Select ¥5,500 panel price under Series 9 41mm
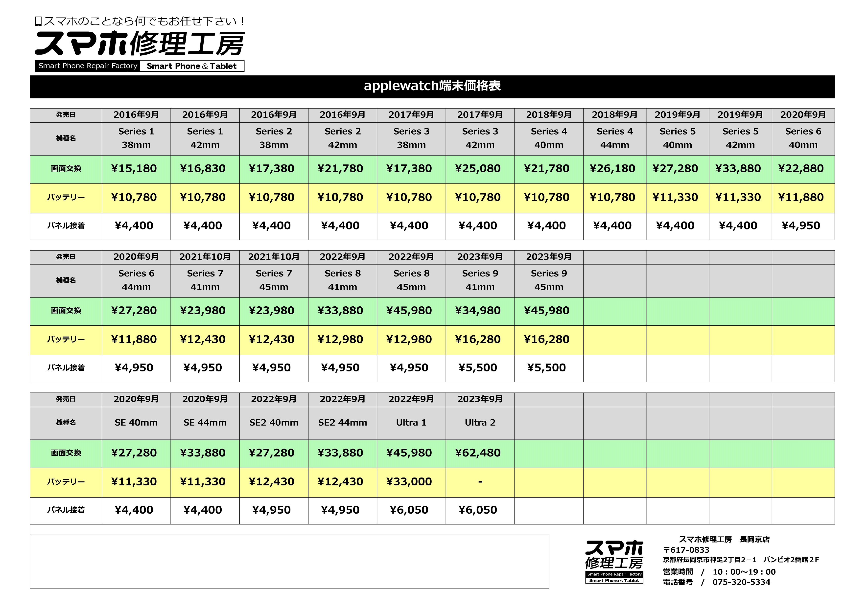The width and height of the screenshot is (868, 613). coord(478,368)
